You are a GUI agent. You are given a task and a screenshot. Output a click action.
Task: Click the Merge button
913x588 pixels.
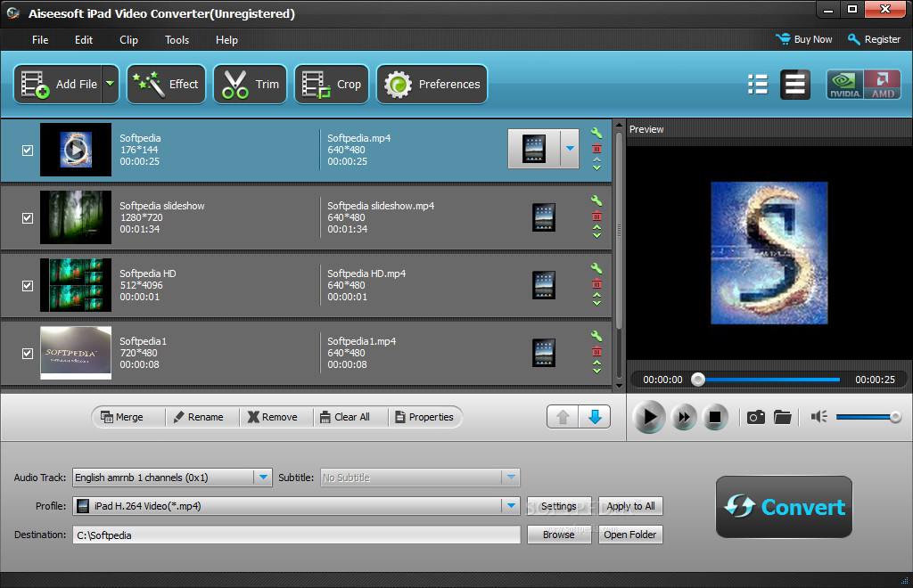(x=121, y=417)
